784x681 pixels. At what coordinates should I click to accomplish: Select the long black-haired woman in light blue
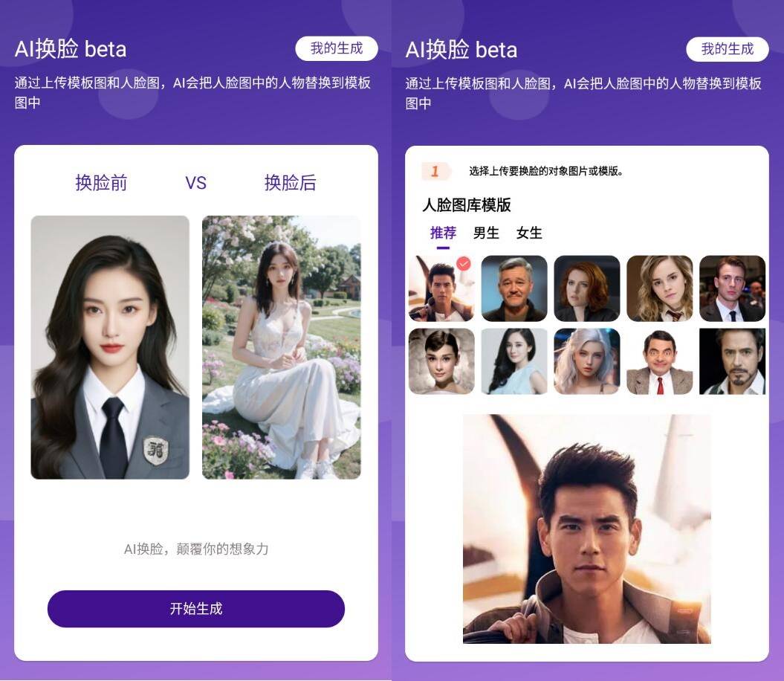click(x=514, y=361)
